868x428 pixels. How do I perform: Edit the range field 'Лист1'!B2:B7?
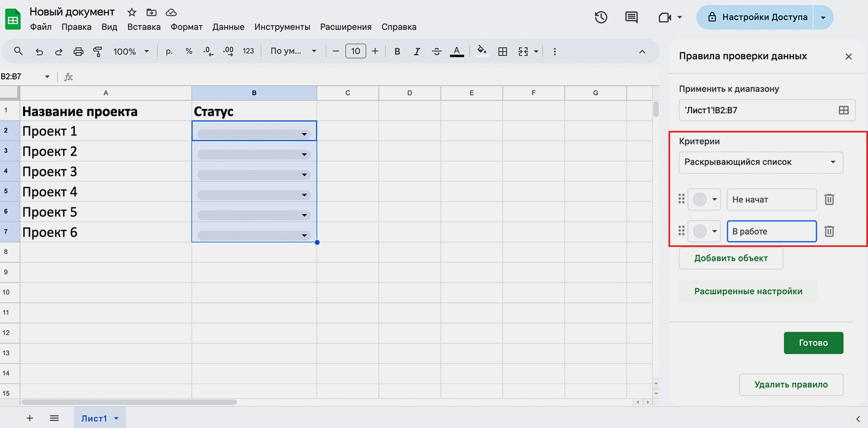coord(767,111)
